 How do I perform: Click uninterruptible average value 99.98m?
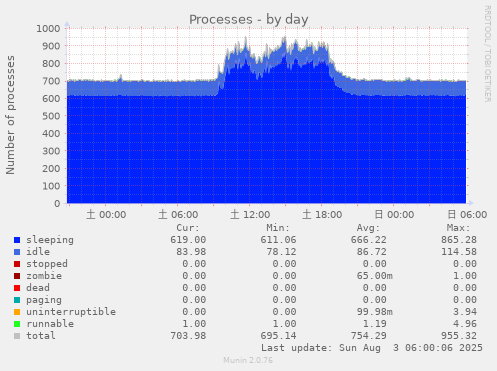(x=374, y=312)
